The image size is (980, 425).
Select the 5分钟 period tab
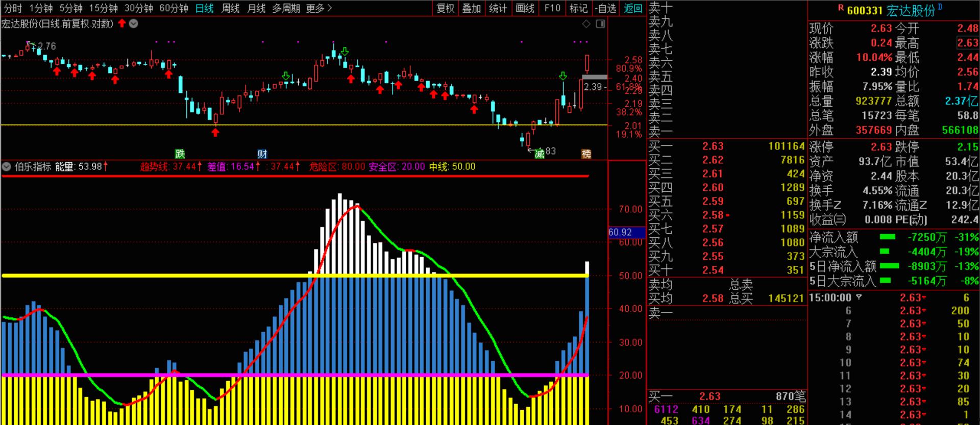coord(71,9)
